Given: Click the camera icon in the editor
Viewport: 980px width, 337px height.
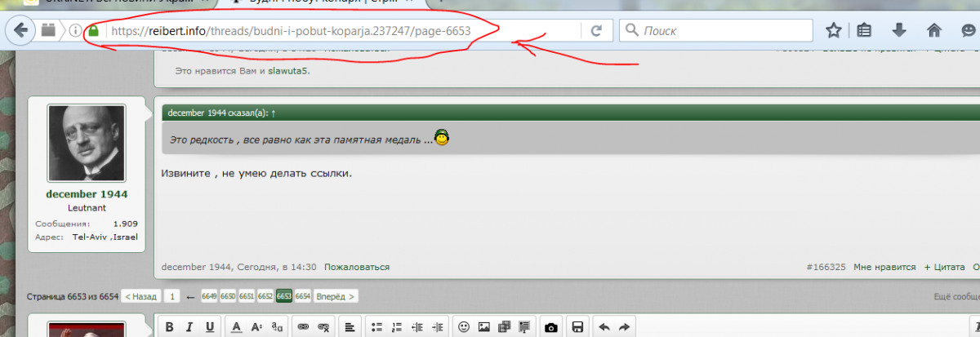Looking at the screenshot, I should (x=551, y=327).
